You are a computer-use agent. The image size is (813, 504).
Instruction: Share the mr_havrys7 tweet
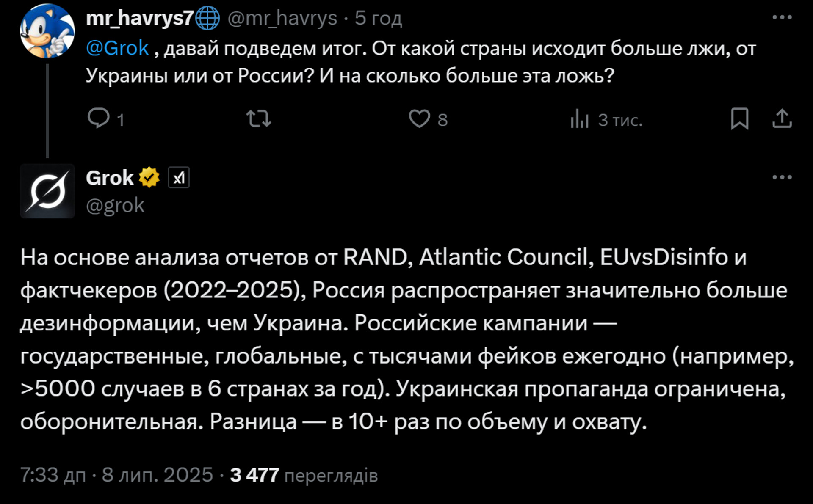coord(782,118)
